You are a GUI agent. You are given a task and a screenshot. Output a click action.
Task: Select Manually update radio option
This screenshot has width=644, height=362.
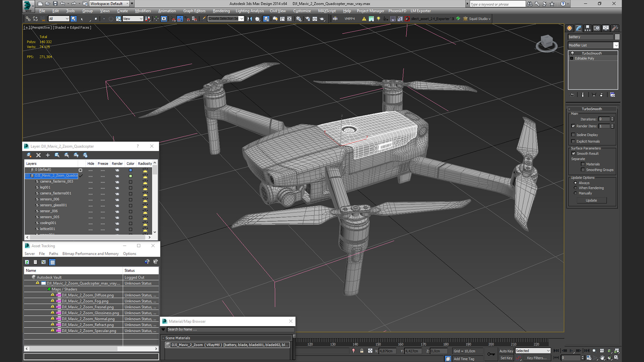click(576, 193)
